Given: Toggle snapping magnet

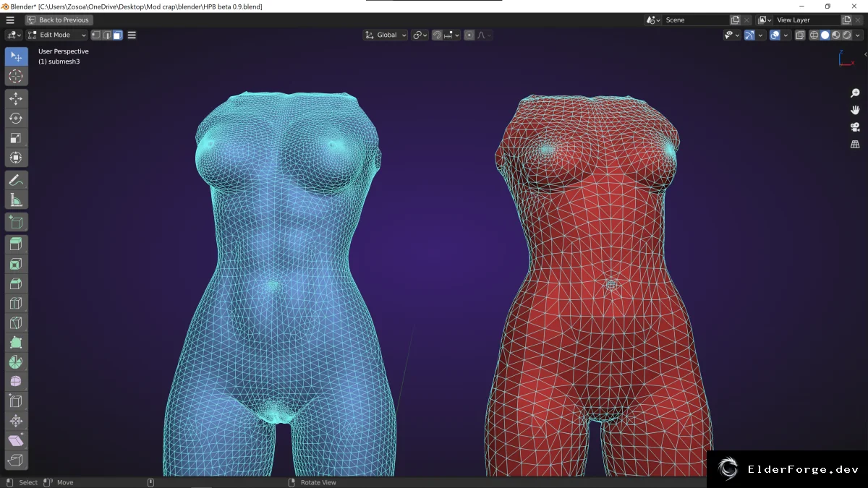Looking at the screenshot, I should coord(437,35).
